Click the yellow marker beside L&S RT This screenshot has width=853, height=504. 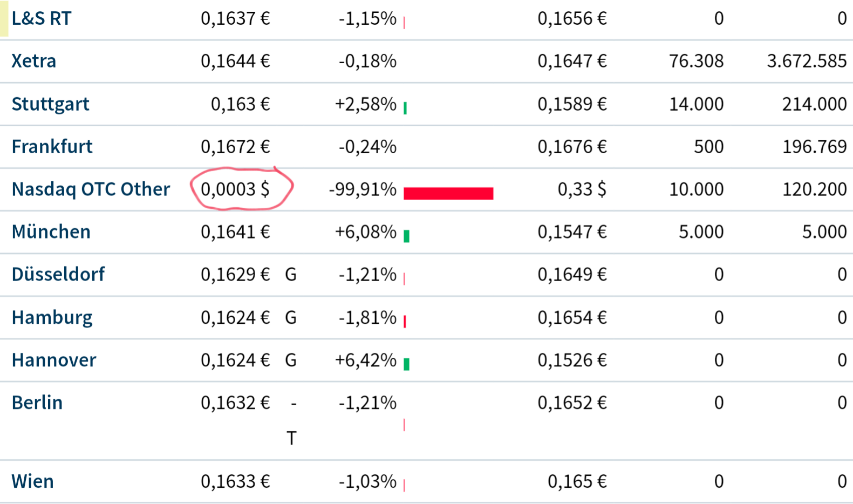point(4,18)
